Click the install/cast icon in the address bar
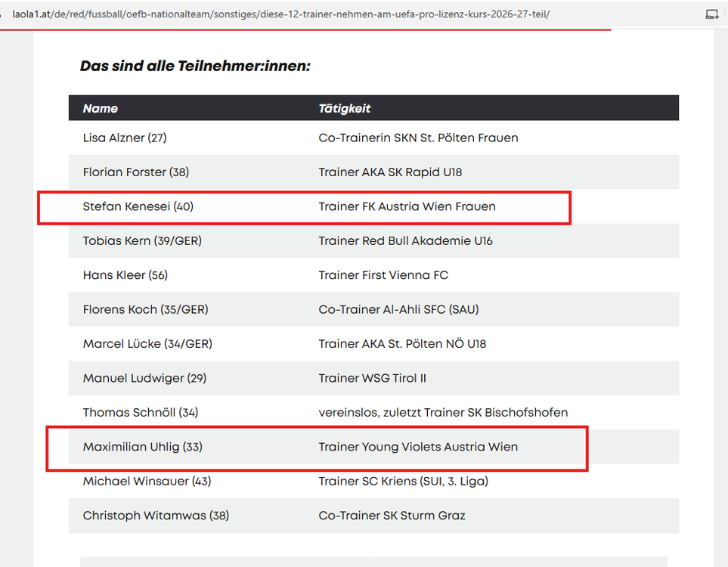Image resolution: width=728 pixels, height=567 pixels. coord(712,14)
